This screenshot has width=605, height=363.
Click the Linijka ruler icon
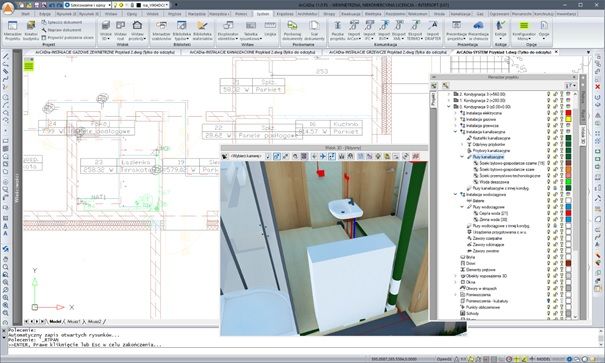pos(270,29)
